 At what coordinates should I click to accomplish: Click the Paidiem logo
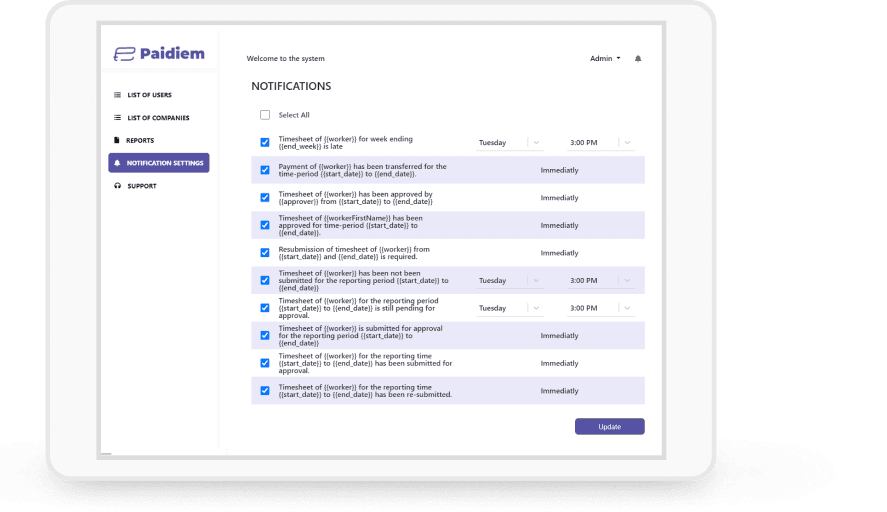pyautogui.click(x=159, y=54)
